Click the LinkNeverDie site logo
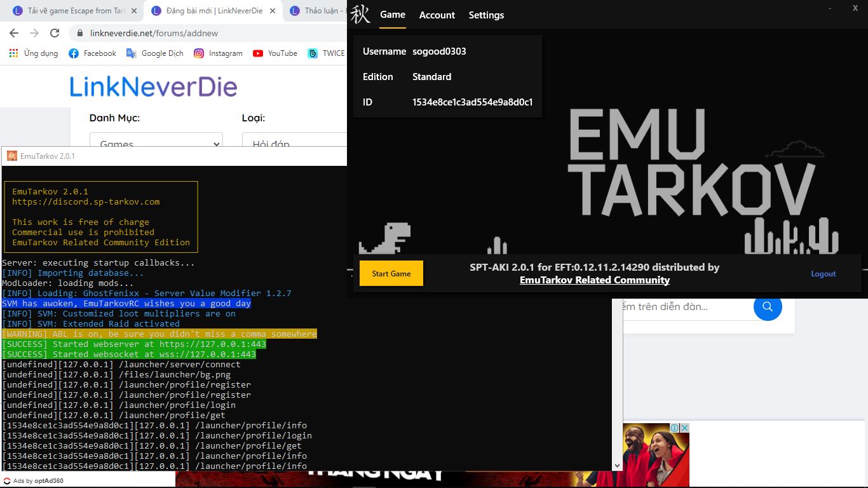 [x=153, y=86]
